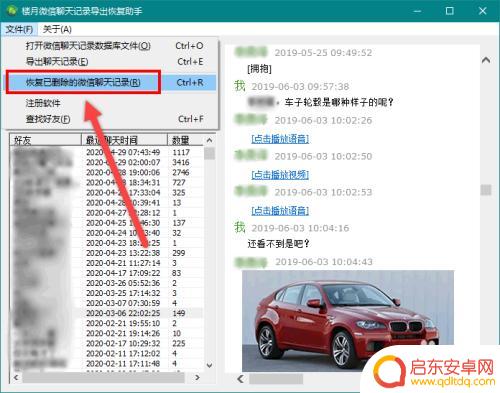
Task: Click the [拥抱] message text
Action: point(259,69)
